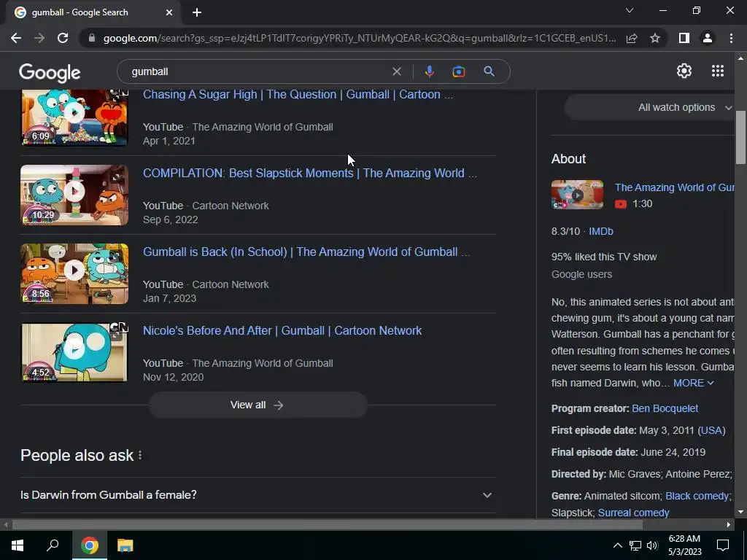Viewport: 747px width, 560px height.
Task: Open the Black comedy genre link
Action: pos(697,496)
